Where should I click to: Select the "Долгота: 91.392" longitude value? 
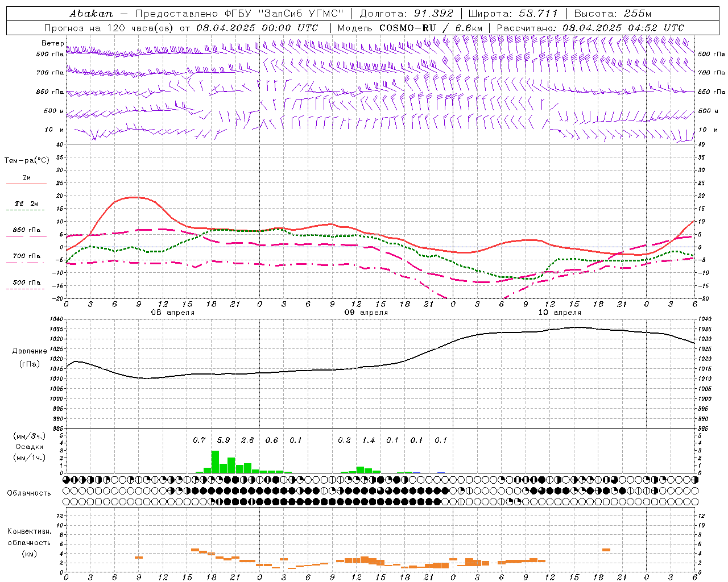pyautogui.click(x=407, y=14)
